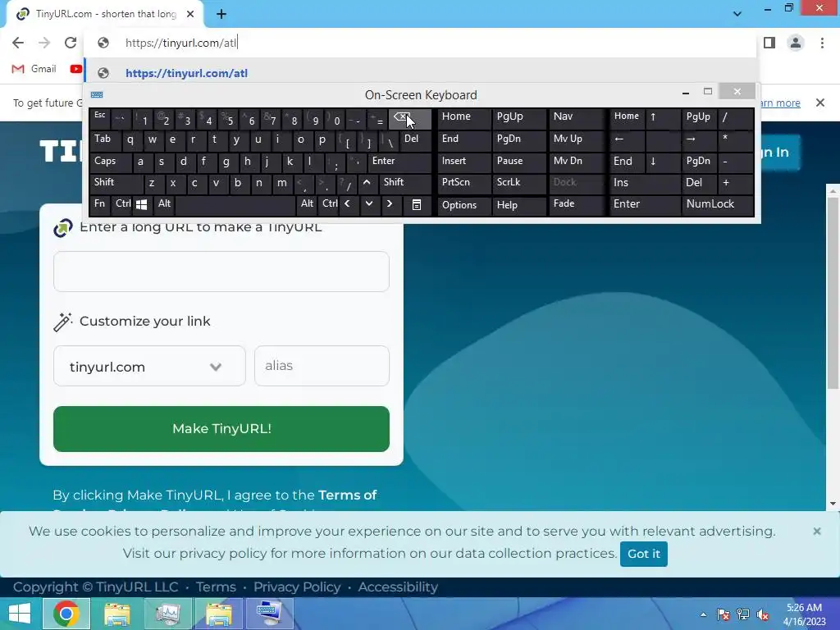Click the browser forward arrow
The height and width of the screenshot is (630, 840).
[x=44, y=43]
